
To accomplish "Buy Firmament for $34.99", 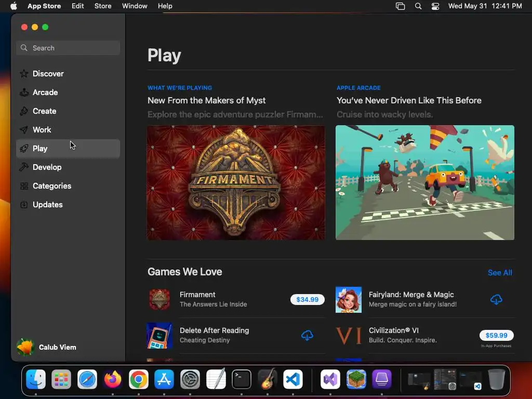I will tap(308, 300).
